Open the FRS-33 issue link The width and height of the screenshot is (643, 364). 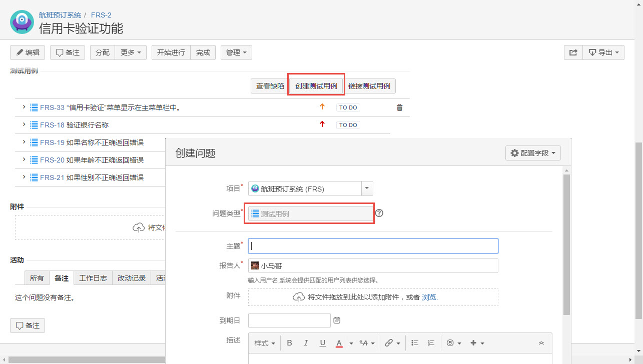[53, 107]
